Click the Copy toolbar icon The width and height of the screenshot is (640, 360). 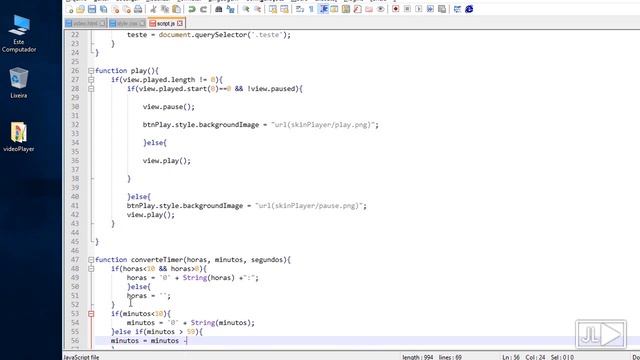(x=165, y=9)
